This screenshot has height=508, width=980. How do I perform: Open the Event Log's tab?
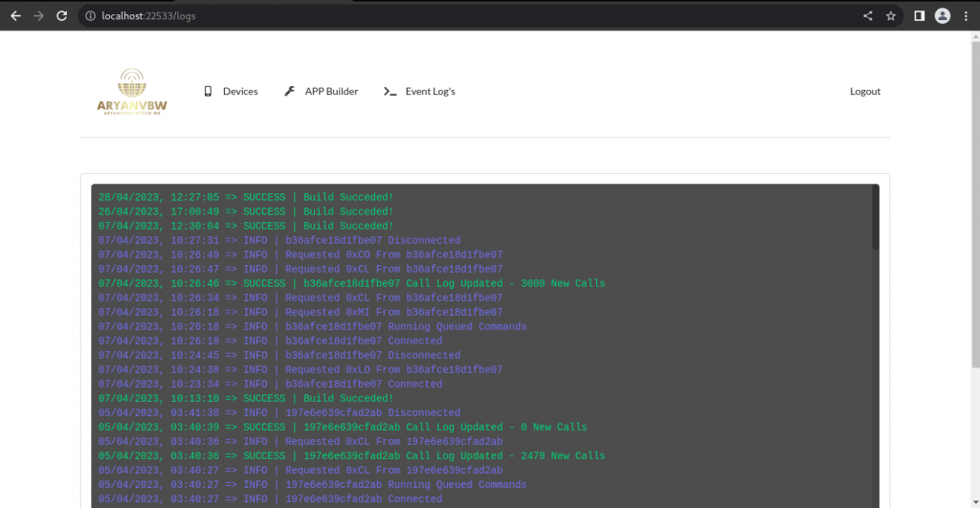[430, 92]
